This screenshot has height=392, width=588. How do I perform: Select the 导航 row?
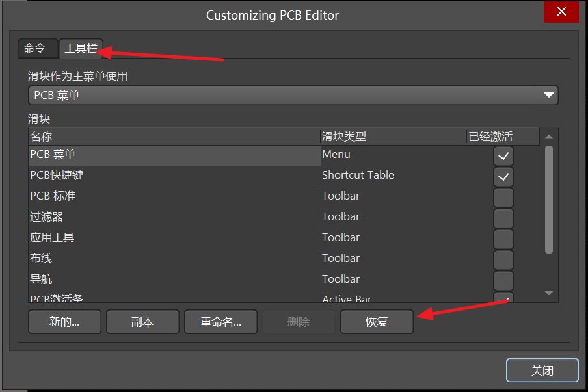[284, 281]
